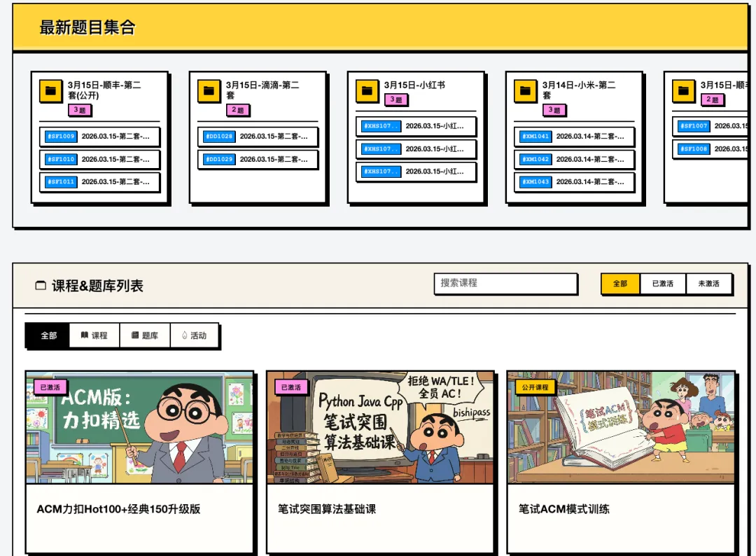The width and height of the screenshot is (756, 556).
Task: Select the black 全部 category tab
Action: tap(48, 335)
